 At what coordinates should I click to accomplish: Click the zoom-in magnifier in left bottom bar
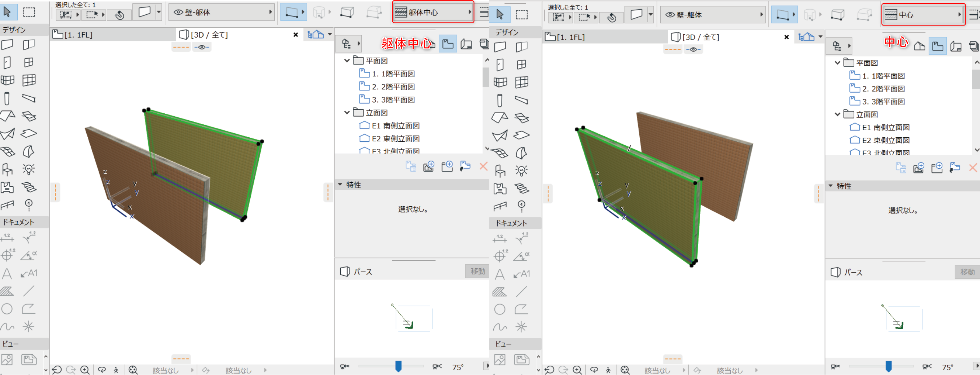85,370
